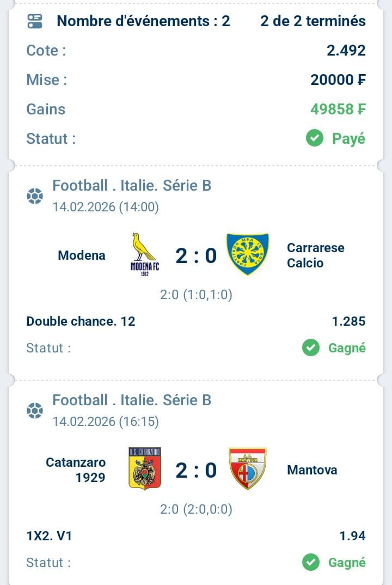
Task: Tap the Catanzaro 1929 club crest
Action: (144, 468)
